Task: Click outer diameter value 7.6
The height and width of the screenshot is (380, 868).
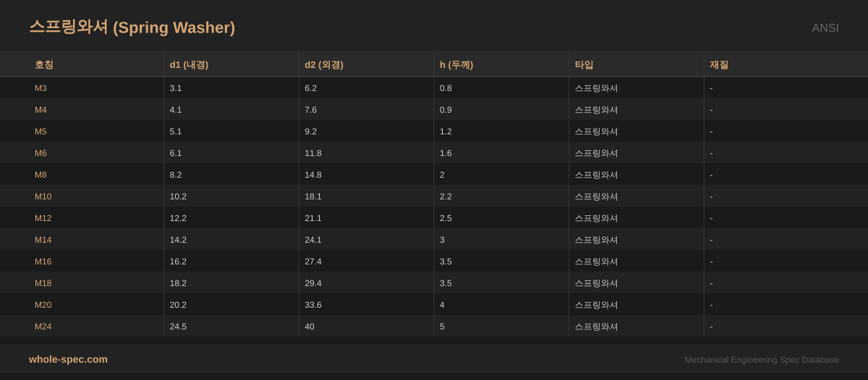Action: tap(311, 110)
